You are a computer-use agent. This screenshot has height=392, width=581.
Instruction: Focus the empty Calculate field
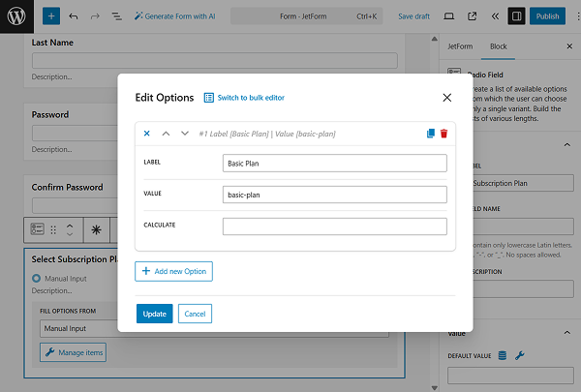[x=335, y=226]
